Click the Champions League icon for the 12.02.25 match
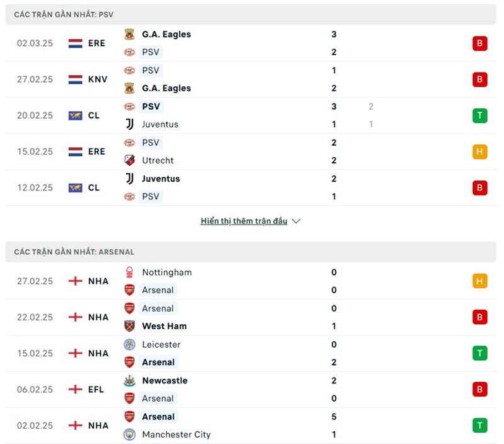 [x=76, y=187]
